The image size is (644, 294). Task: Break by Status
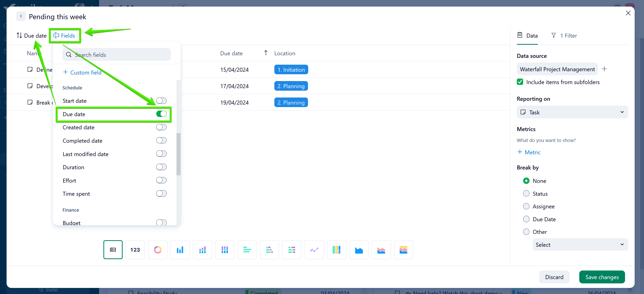[x=526, y=193]
